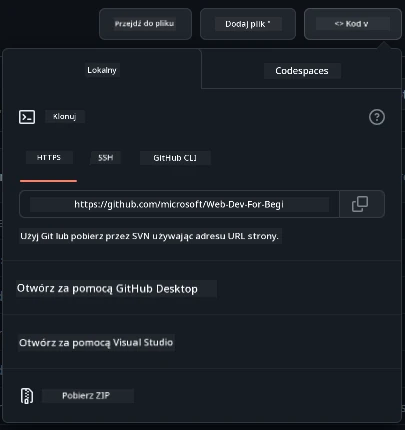Screen dimensions: 405x430
Task: Click the Git or SVN hint text
Action: click(x=149, y=236)
